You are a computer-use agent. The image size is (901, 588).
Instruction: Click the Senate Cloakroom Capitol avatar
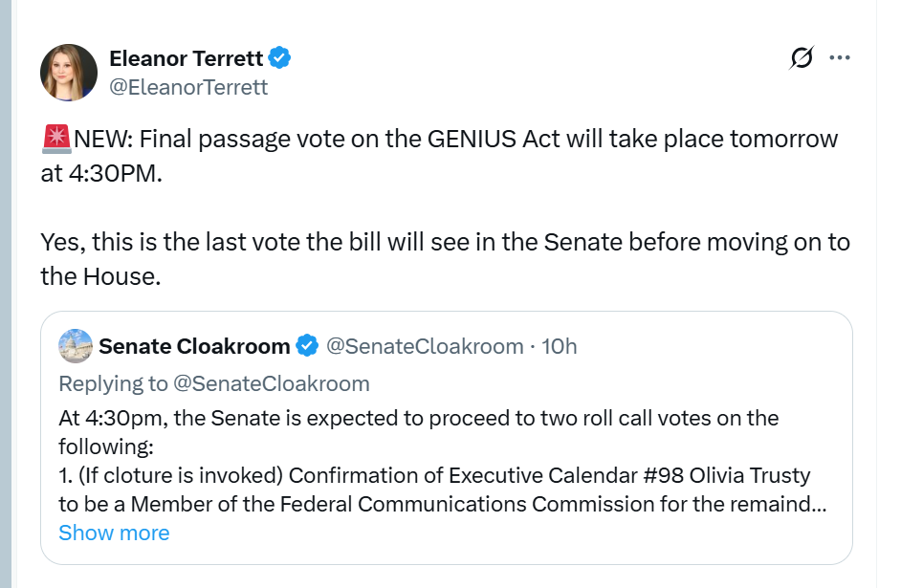(76, 346)
